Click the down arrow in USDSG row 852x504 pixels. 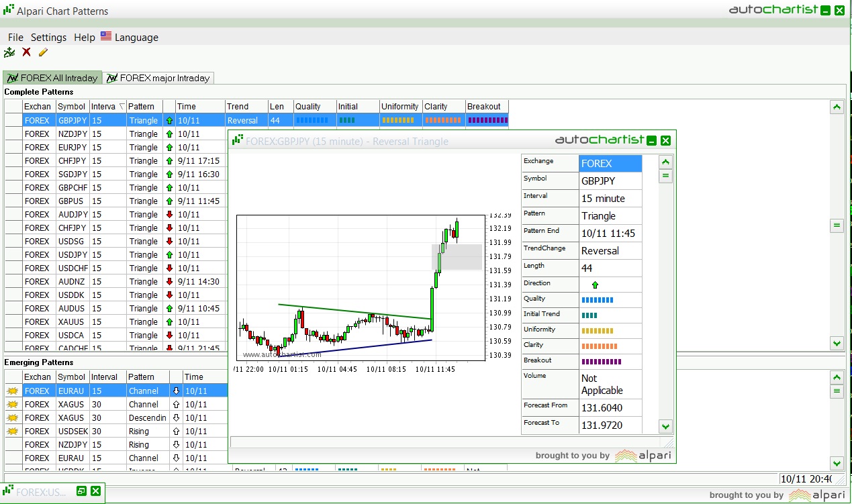(169, 242)
